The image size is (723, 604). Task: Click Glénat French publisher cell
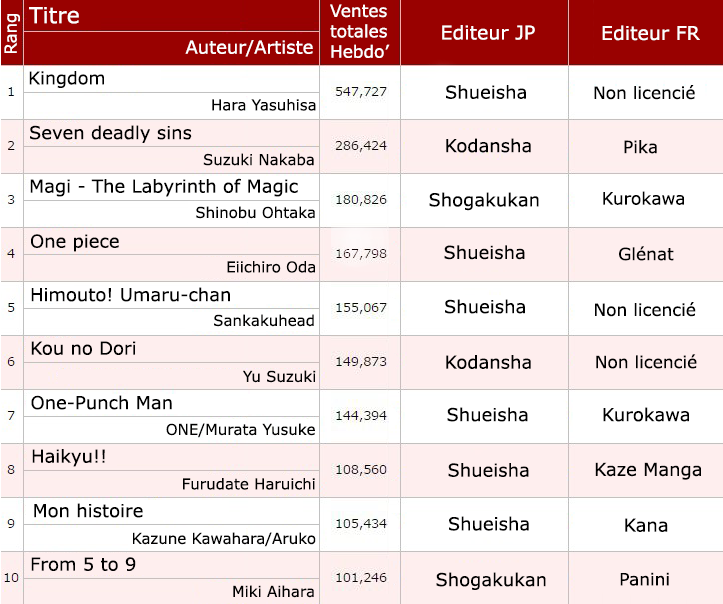pos(646,254)
